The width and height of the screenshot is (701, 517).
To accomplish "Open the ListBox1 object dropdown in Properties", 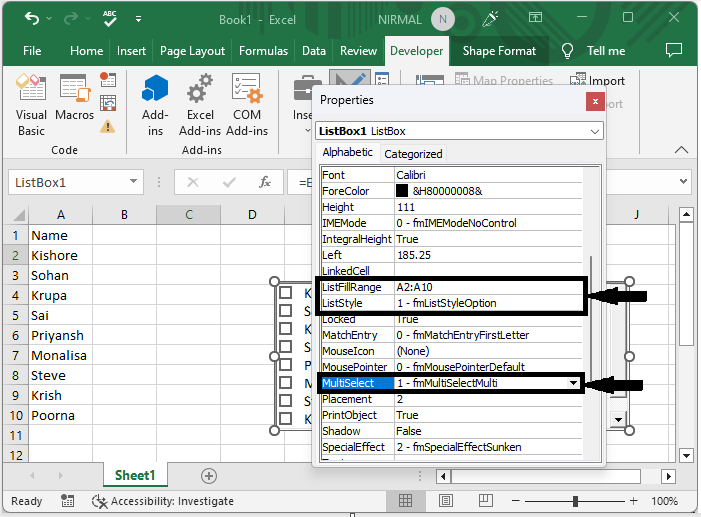I will [595, 131].
